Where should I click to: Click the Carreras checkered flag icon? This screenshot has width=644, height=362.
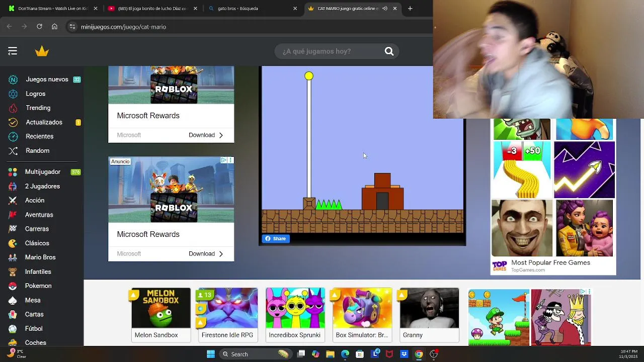click(x=13, y=229)
